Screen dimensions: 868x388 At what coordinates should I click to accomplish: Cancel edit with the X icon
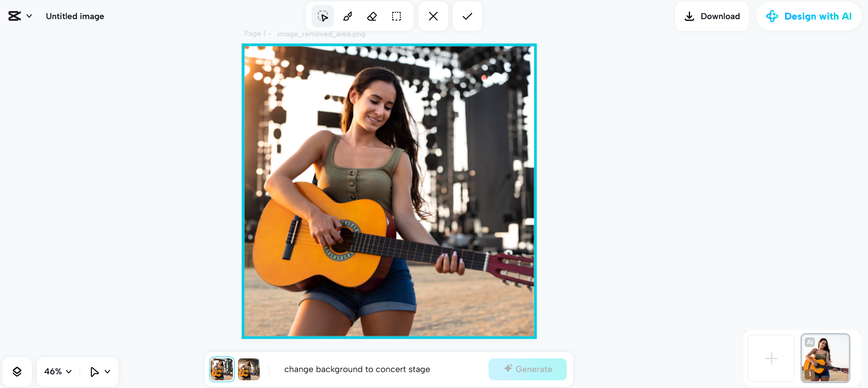click(x=433, y=16)
